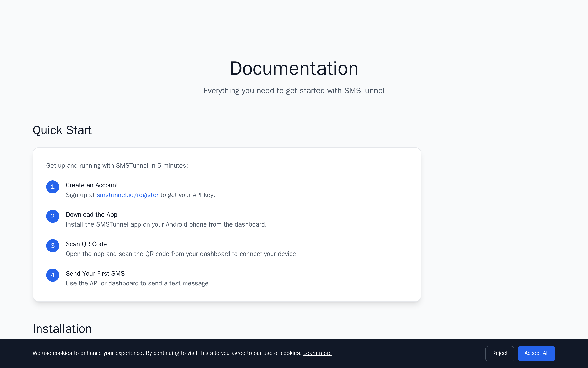Click the step 3 number badge
Image resolution: width=588 pixels, height=368 pixels.
53,246
